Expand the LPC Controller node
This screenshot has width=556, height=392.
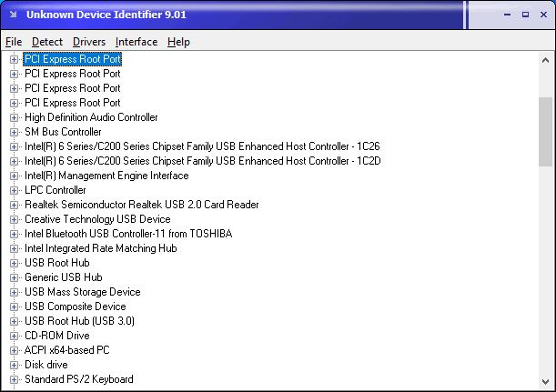click(x=14, y=190)
